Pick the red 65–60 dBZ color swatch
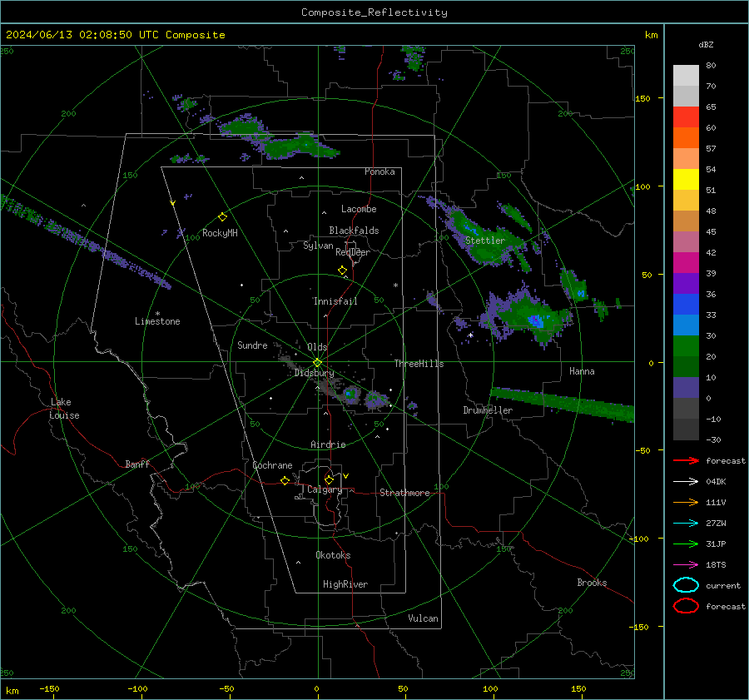Viewport: 749px width, 700px height. coord(686,117)
